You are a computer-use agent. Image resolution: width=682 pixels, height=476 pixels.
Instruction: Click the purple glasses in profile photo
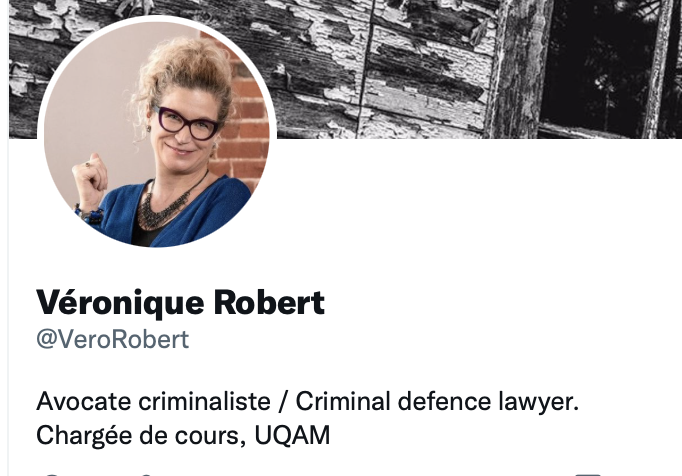pyautogui.click(x=187, y=123)
